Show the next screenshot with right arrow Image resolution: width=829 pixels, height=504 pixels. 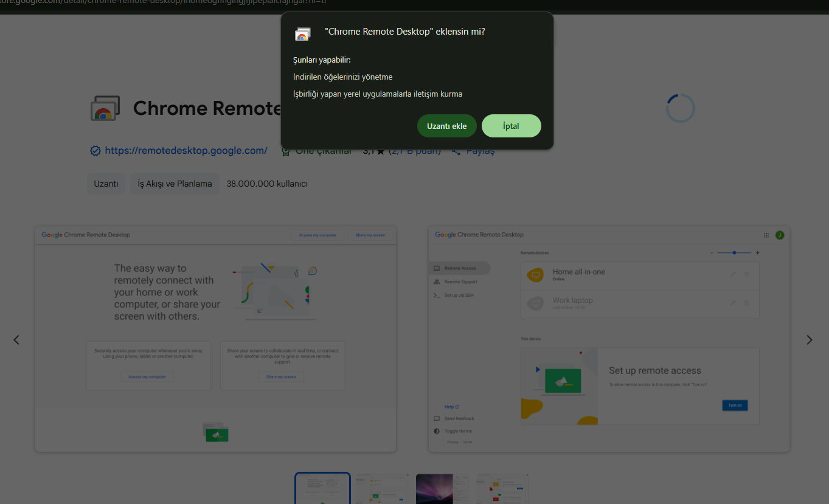coord(810,340)
